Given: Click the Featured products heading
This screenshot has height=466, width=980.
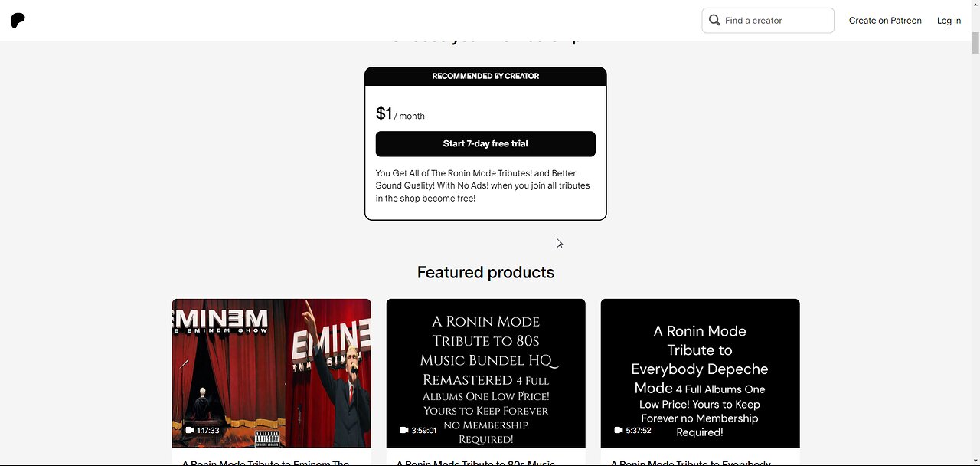Looking at the screenshot, I should click(485, 272).
